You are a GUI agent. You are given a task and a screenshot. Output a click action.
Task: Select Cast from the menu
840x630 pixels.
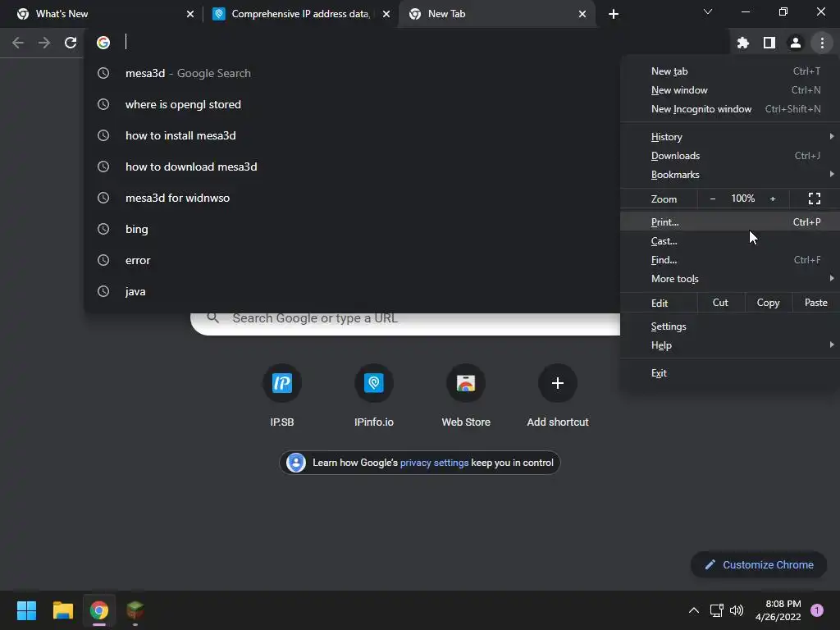click(729, 241)
